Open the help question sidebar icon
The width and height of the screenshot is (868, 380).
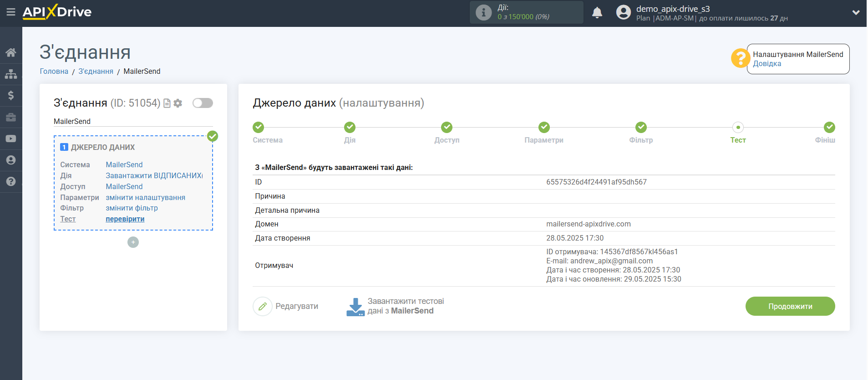click(x=11, y=181)
